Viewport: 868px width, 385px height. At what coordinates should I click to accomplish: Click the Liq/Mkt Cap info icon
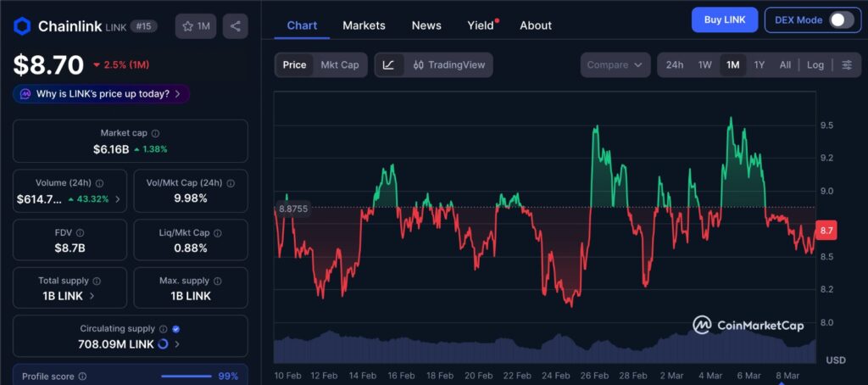point(218,233)
